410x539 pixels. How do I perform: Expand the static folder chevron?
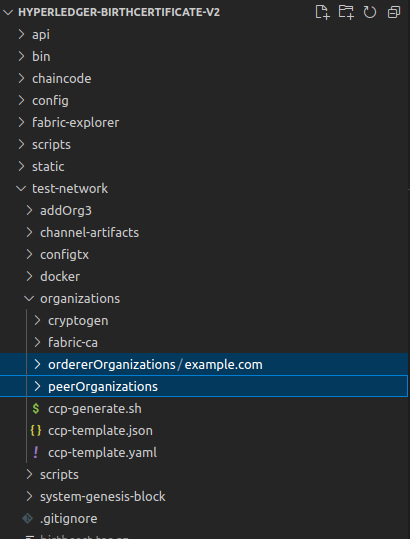(x=21, y=166)
